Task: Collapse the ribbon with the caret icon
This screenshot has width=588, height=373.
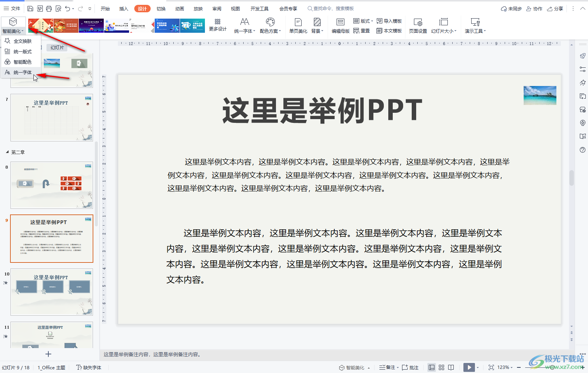Action: (583, 9)
